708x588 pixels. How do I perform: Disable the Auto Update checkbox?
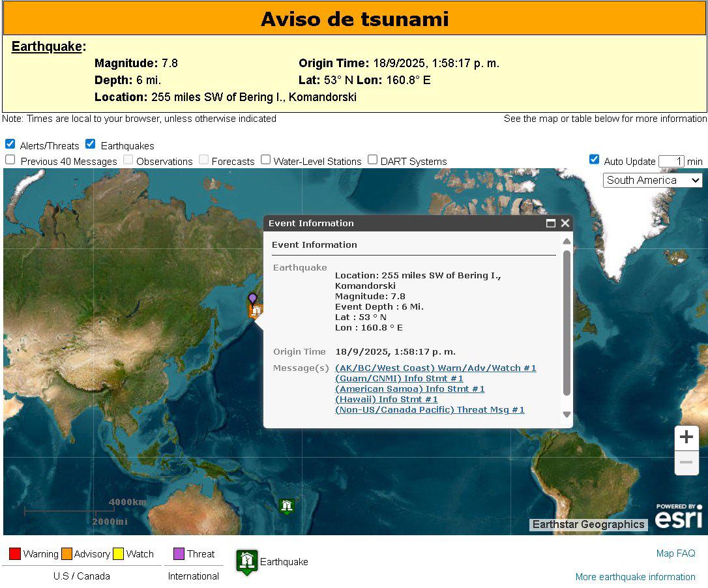pos(594,160)
